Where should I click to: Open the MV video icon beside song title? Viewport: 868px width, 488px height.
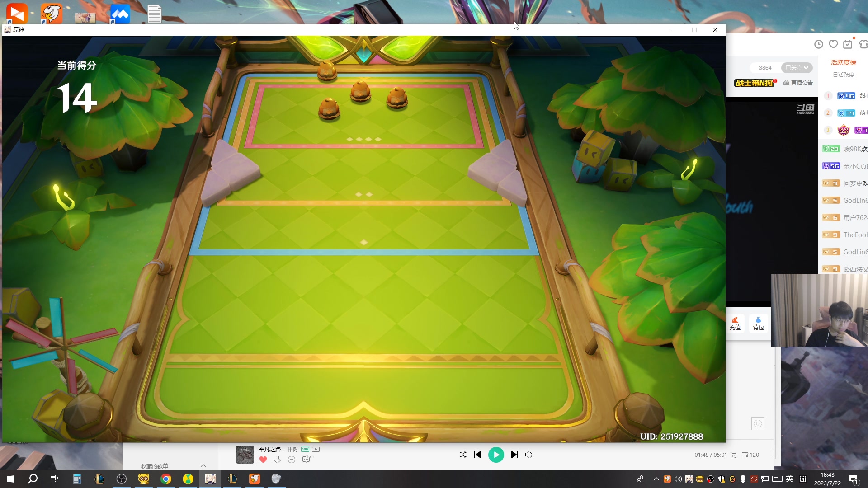click(316, 449)
